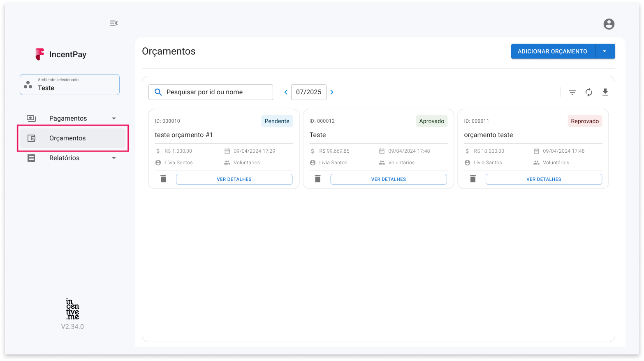This screenshot has width=644, height=361.
Task: Click the 09/04/2024 17:29 date
Action: pyautogui.click(x=255, y=151)
